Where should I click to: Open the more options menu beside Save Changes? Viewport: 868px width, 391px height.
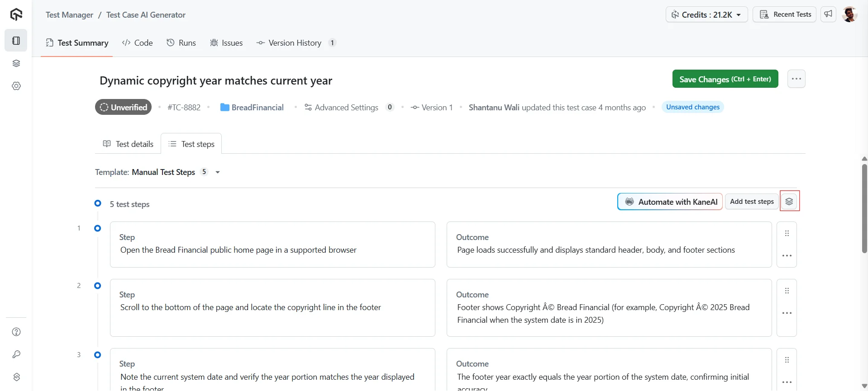796,79
